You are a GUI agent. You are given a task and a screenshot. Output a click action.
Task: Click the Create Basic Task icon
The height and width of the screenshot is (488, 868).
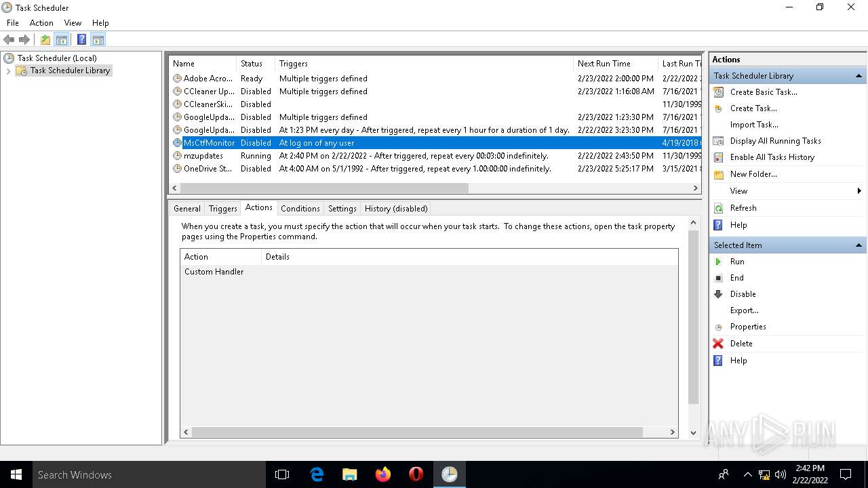pos(719,92)
